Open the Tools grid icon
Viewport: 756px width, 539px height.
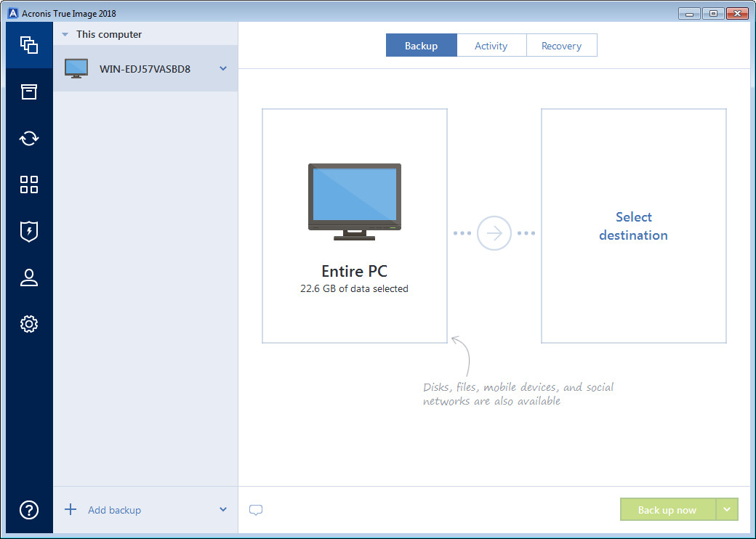(x=28, y=185)
